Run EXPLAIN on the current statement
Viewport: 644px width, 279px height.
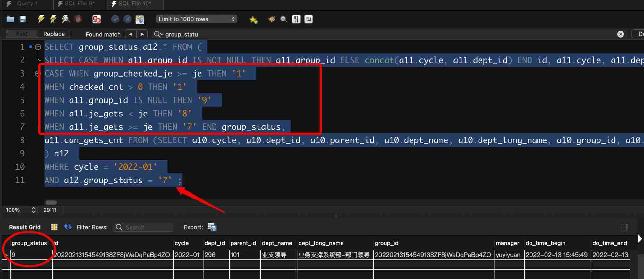click(x=66, y=19)
